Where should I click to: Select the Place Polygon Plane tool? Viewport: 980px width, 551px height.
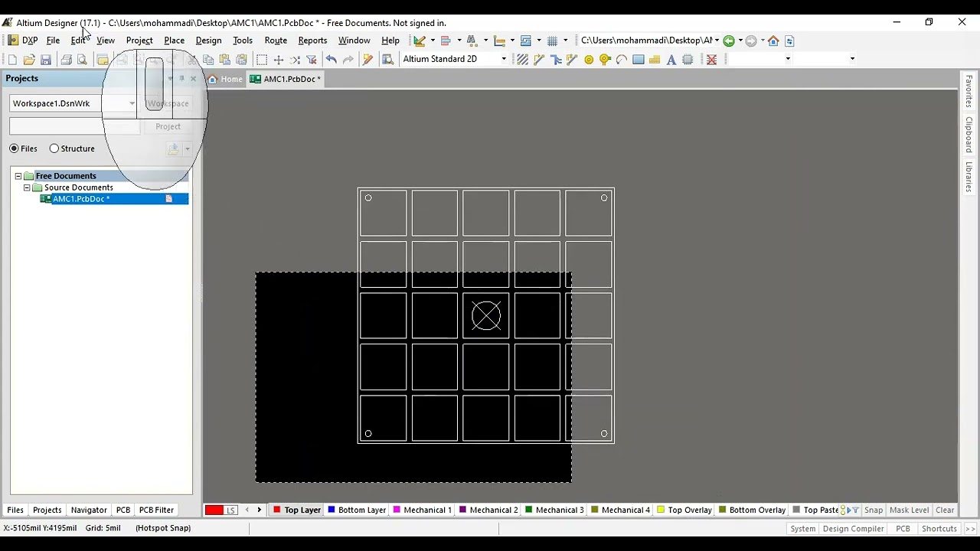click(x=655, y=60)
